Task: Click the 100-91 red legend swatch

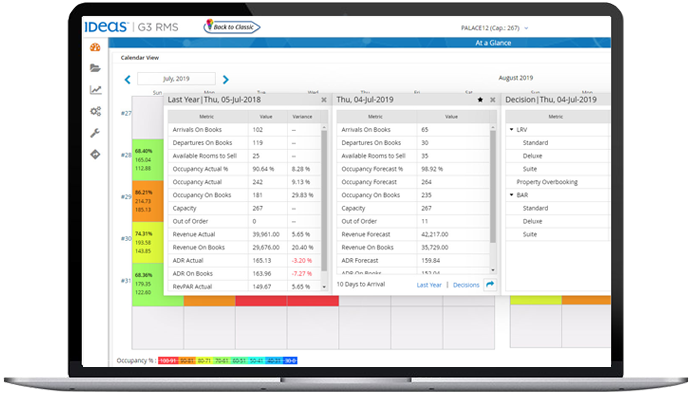Action: point(168,361)
